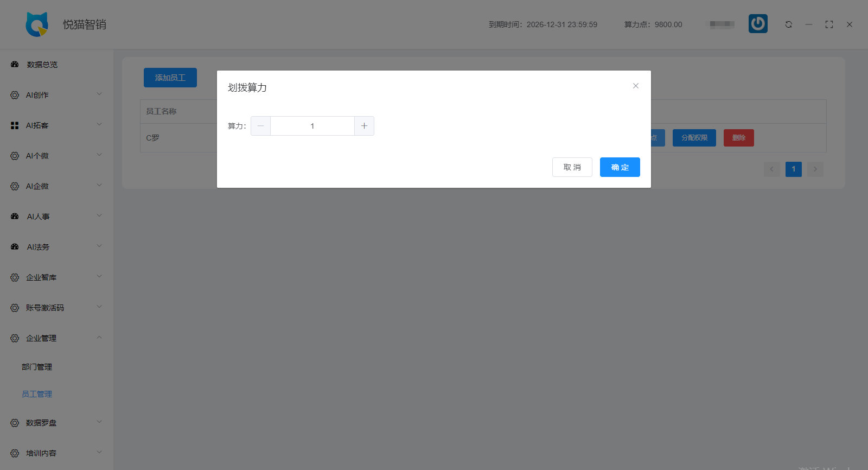Viewport: 868px width, 470px height.
Task: Close the 划拨算力 dialog with X
Action: (x=636, y=86)
